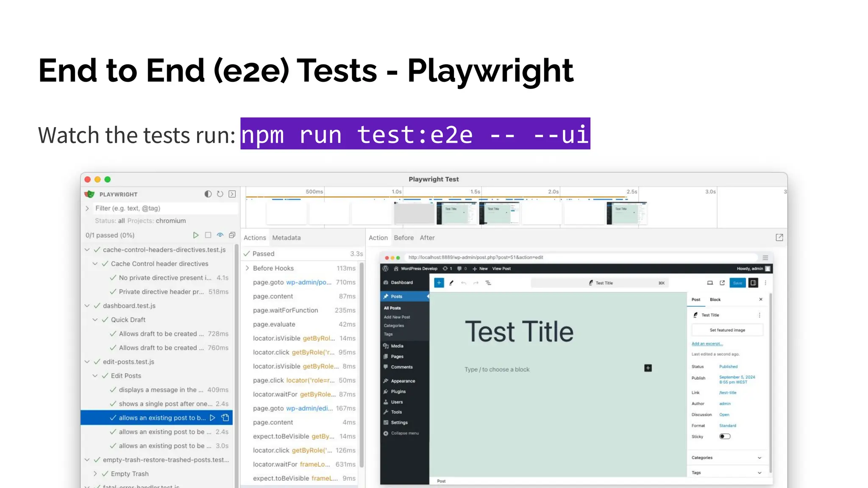The width and height of the screenshot is (868, 488).
Task: Open source icon on selected test row
Action: click(x=225, y=418)
